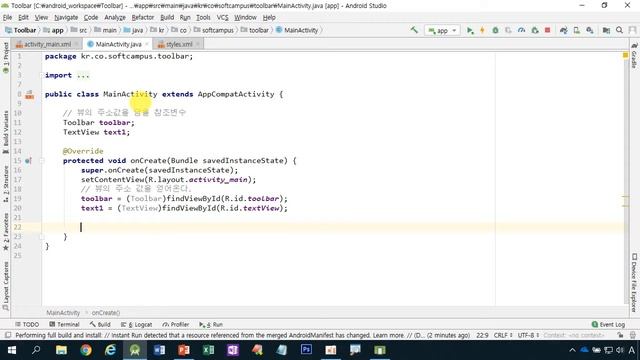Click the yellow warning marker in the scrollbar
Viewport: 640px width, 360px height.
pyautogui.click(x=625, y=55)
